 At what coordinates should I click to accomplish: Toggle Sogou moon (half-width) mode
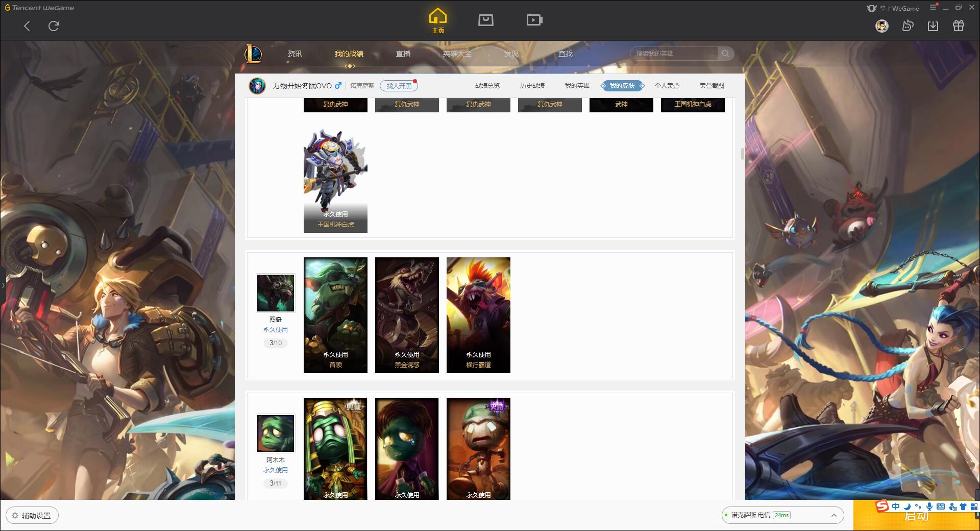(907, 506)
